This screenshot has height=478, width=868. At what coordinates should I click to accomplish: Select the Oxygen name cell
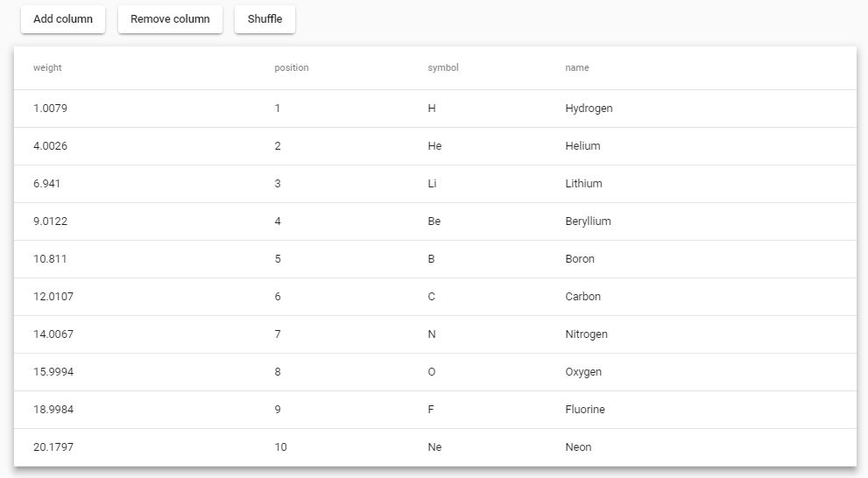click(x=583, y=372)
